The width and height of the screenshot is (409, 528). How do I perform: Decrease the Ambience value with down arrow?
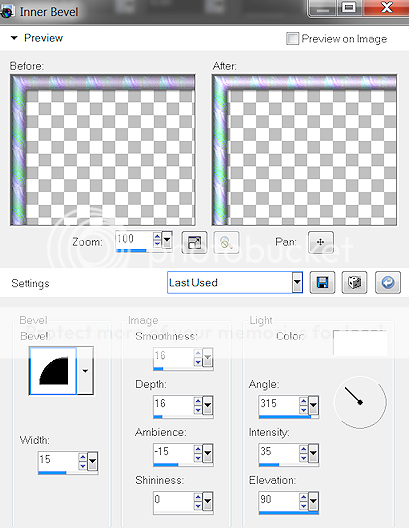198,458
